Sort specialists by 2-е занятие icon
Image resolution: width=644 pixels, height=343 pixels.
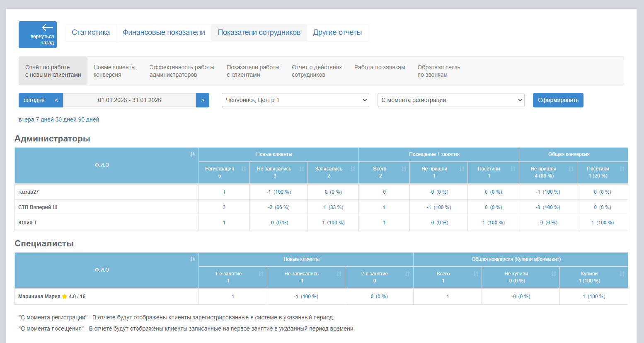tap(407, 274)
